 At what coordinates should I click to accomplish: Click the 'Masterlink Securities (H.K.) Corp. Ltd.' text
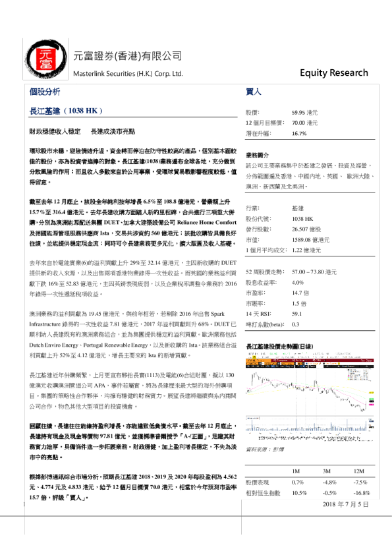click(128, 74)
